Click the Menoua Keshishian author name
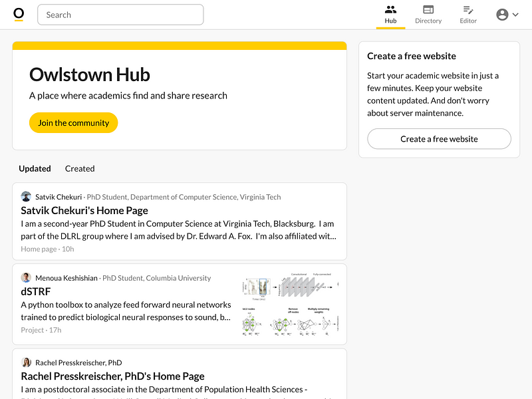The width and height of the screenshot is (532, 399). 66,278
